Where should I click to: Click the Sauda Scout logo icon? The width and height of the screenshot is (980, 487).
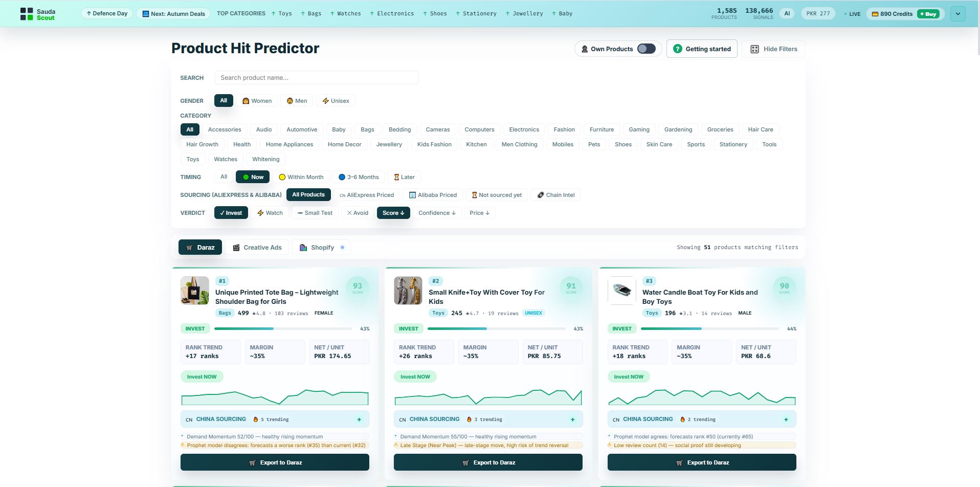point(27,14)
